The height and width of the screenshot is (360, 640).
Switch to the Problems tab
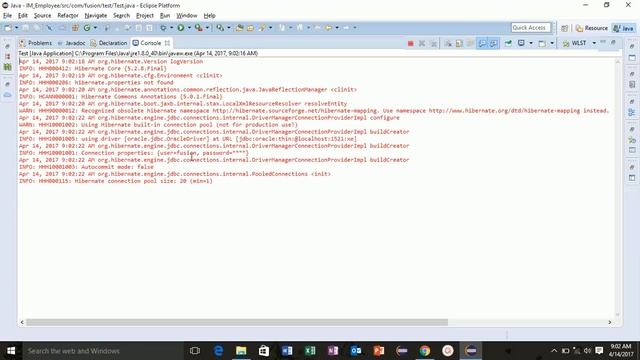click(36, 43)
